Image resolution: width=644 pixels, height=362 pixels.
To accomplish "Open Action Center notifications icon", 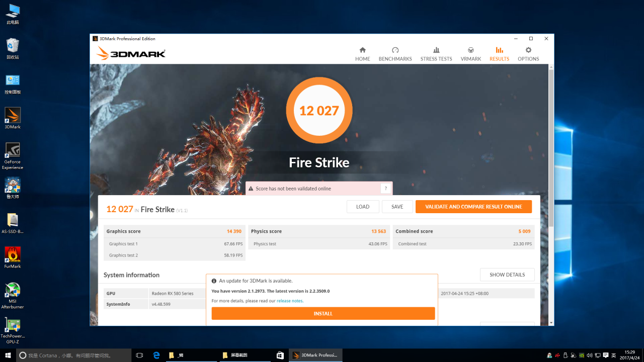I will 605,355.
